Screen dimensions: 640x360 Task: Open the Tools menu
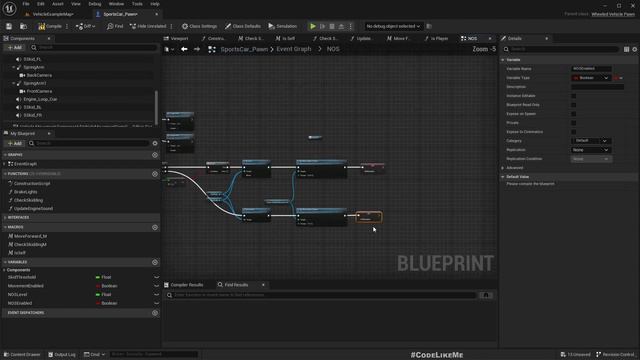coord(137,4)
